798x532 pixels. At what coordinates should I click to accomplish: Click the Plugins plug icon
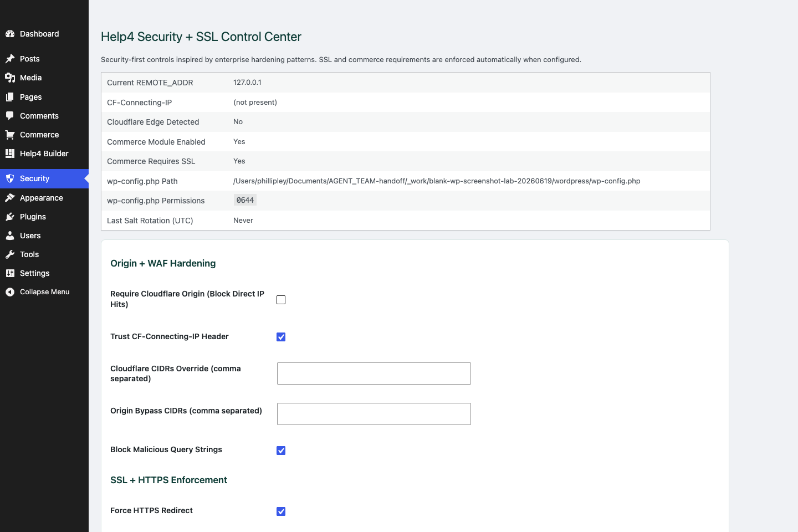click(x=10, y=217)
